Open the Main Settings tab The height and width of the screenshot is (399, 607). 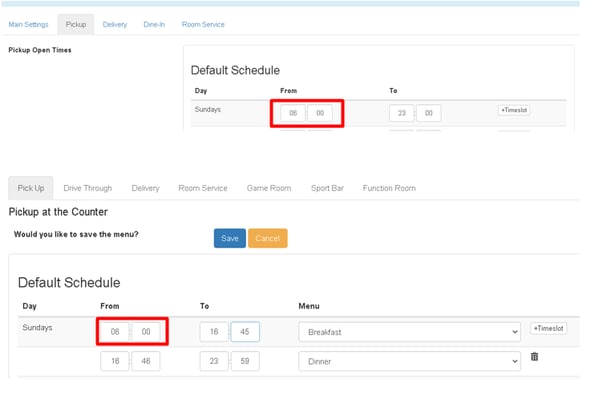coord(28,24)
